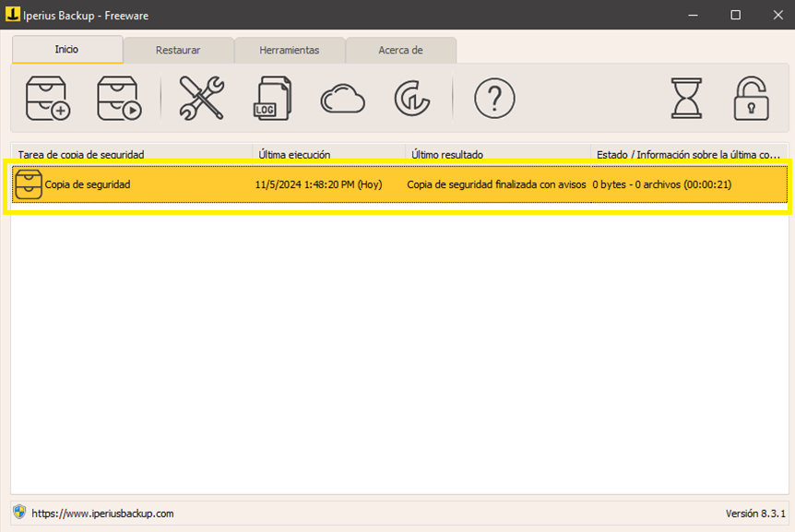Click the run backup job icon
The width and height of the screenshot is (795, 532).
119,98
